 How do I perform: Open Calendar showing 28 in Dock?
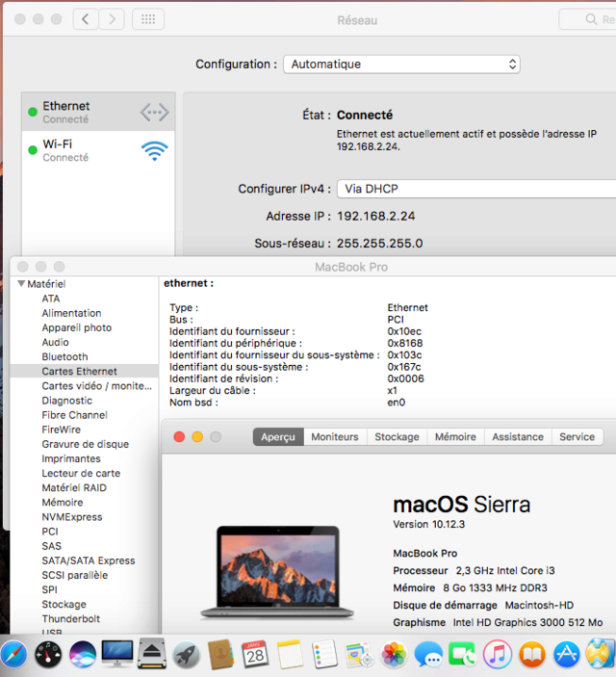(255, 655)
